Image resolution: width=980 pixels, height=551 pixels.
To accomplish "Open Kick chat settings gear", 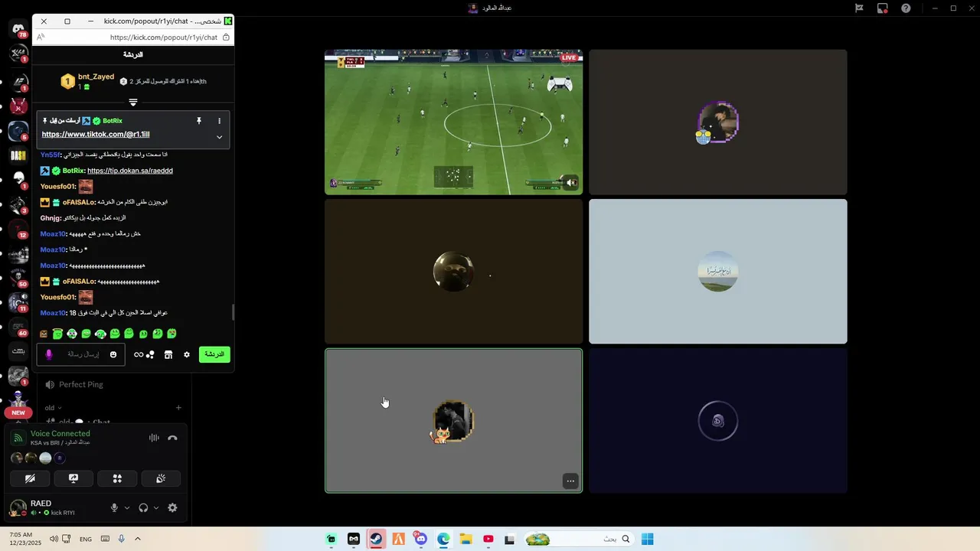I will 186,354.
